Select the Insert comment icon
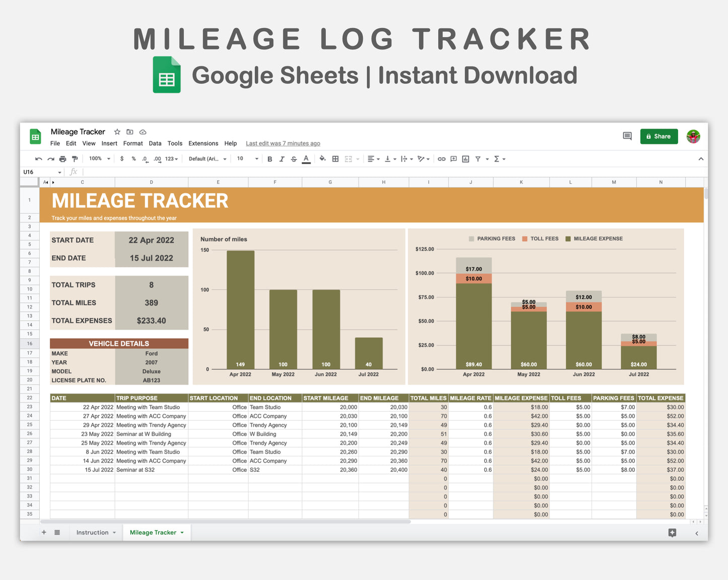Viewport: 728px width, 580px height. click(453, 159)
